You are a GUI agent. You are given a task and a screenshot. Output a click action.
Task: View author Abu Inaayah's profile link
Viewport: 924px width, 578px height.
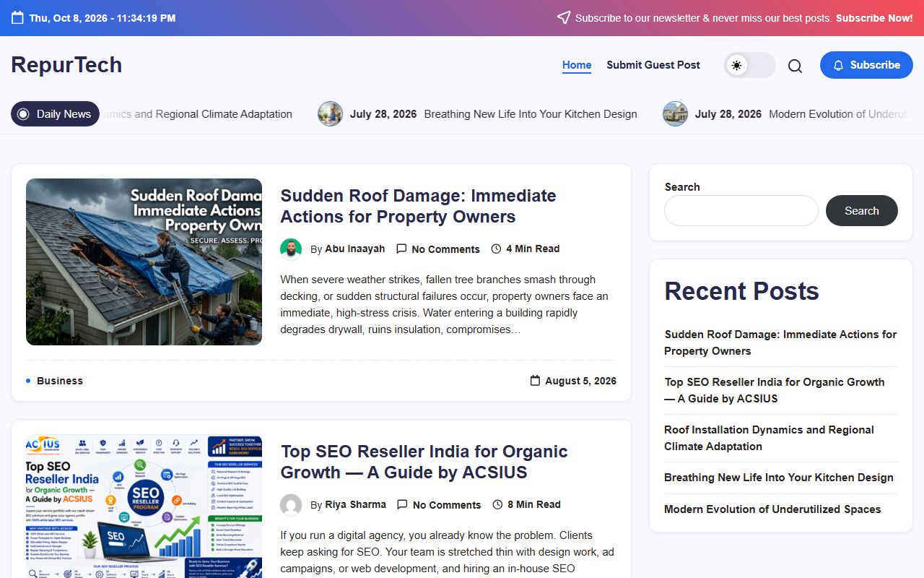[x=355, y=249]
